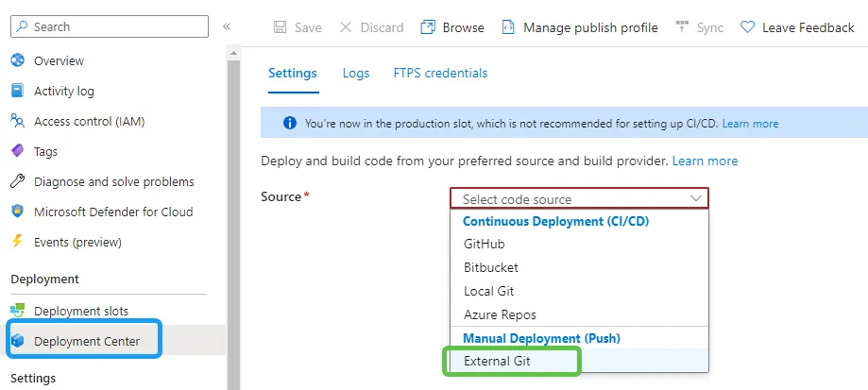The image size is (868, 390).
Task: Click the Browse toolbar button
Action: tap(452, 27)
